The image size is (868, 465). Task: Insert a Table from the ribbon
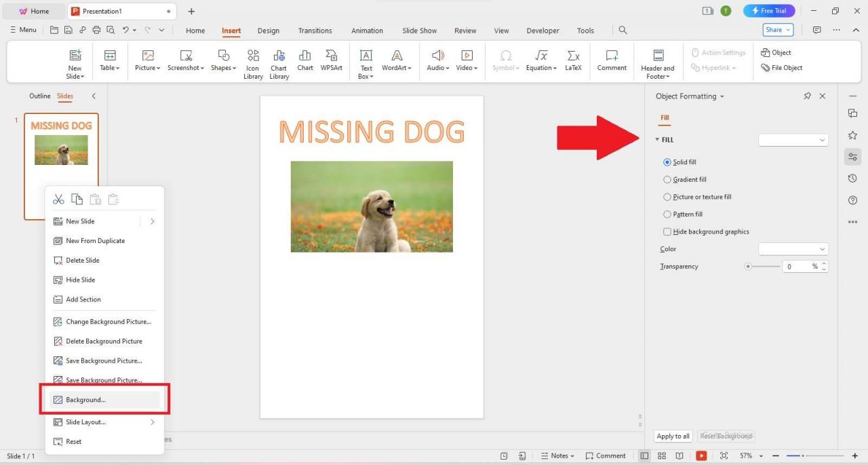click(109, 61)
